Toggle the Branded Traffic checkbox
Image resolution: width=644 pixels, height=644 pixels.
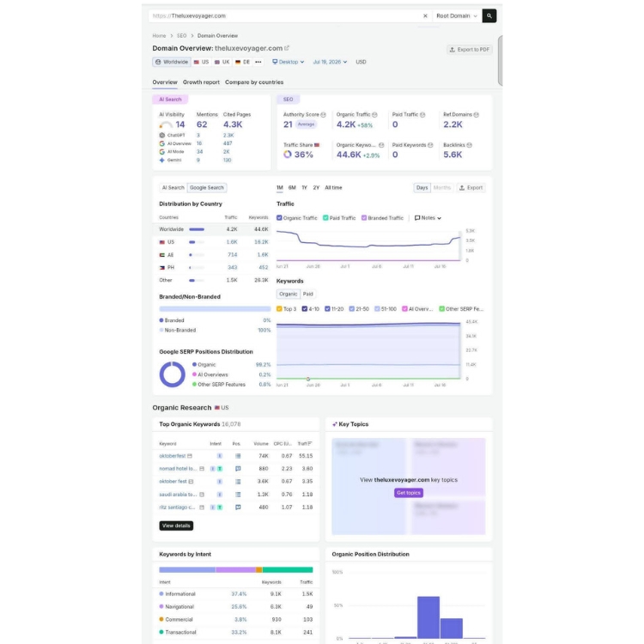(364, 218)
